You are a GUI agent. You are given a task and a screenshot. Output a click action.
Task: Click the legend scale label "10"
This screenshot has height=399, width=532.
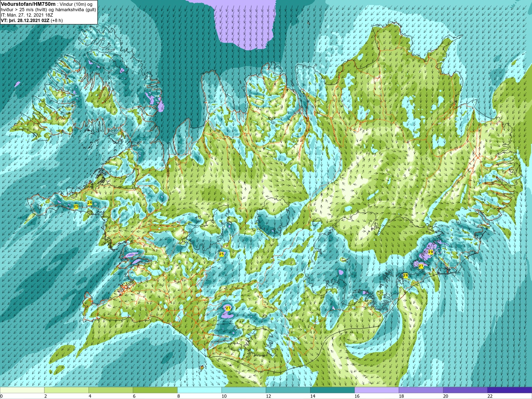point(224,397)
